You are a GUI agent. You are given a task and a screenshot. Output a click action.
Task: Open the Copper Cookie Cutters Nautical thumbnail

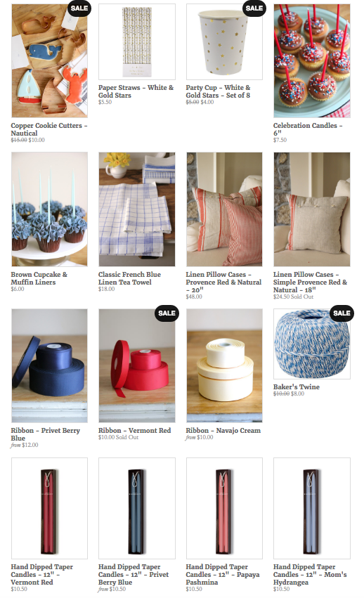tap(49, 60)
